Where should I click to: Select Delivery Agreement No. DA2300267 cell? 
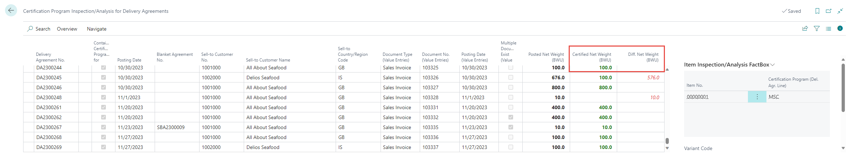49,127
